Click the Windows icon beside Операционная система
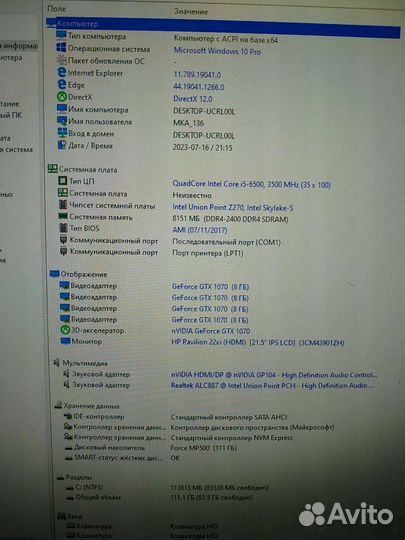 click(x=61, y=48)
